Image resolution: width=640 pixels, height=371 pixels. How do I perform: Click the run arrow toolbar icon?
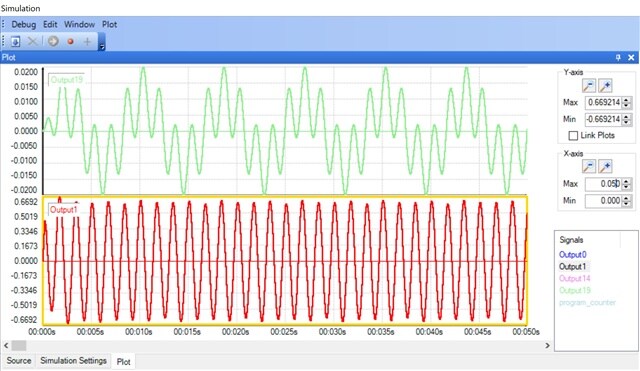(53, 41)
